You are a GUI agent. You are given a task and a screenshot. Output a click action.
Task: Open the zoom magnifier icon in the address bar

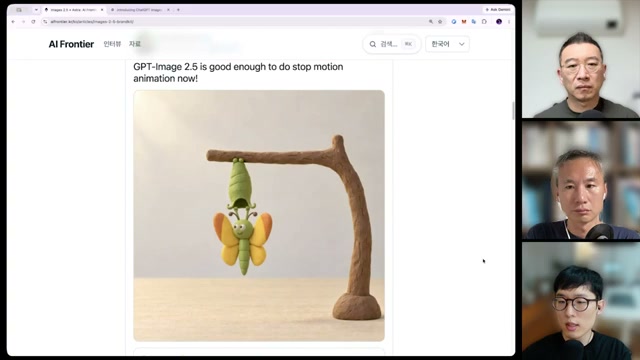click(431, 22)
